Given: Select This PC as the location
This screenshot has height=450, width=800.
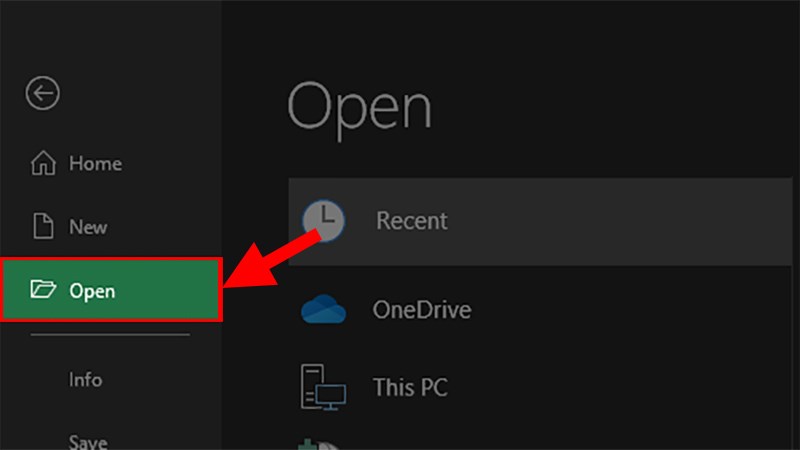Looking at the screenshot, I should click(x=410, y=385).
